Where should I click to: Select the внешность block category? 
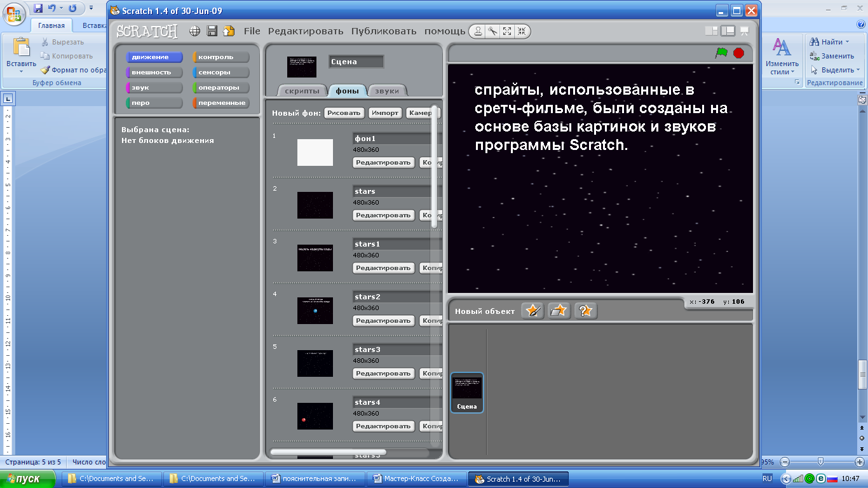point(154,72)
